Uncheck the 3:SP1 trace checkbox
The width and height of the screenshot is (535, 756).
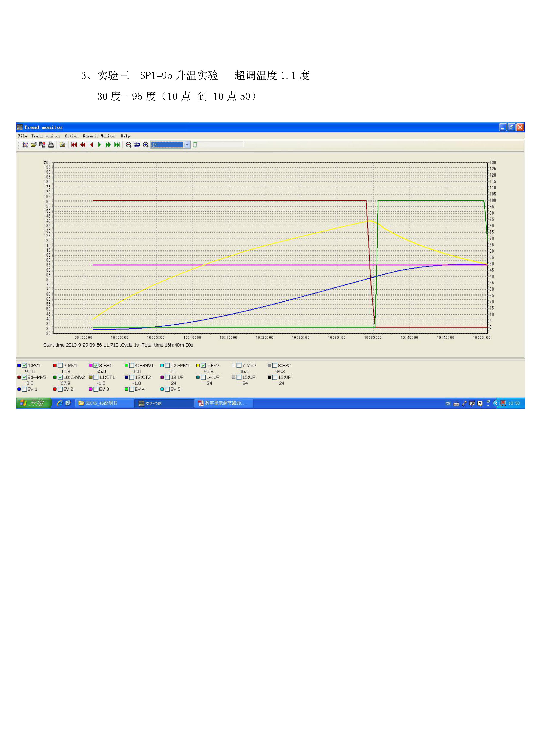pos(96,366)
